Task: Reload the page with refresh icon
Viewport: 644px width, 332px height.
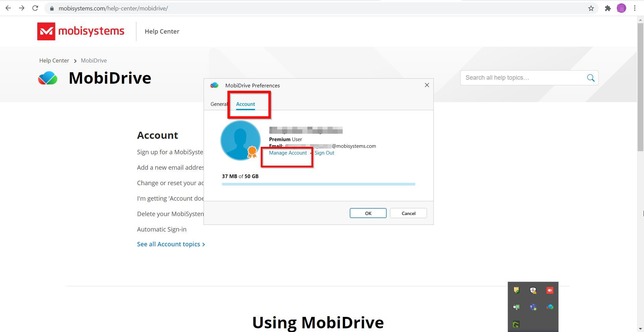Action: 35,8
